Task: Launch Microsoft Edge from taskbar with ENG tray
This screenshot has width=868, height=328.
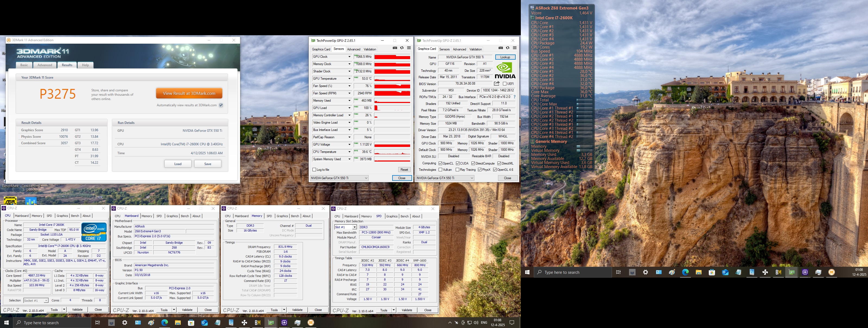Action: (164, 323)
